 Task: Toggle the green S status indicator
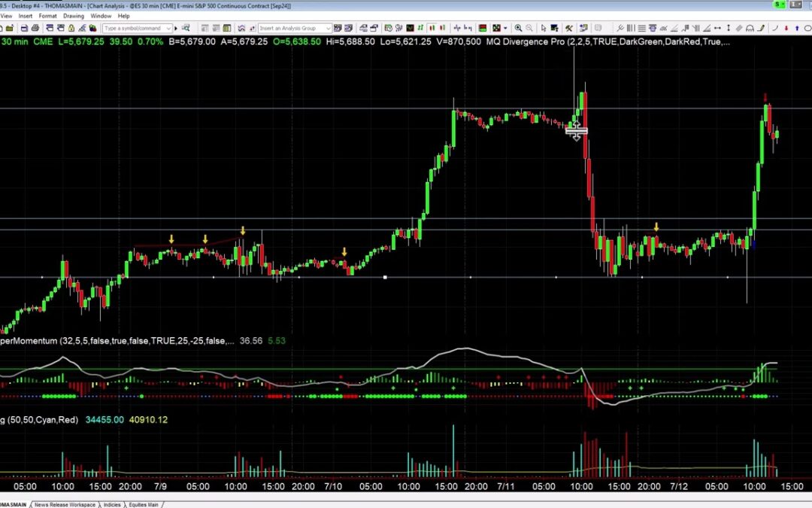tap(778, 5)
